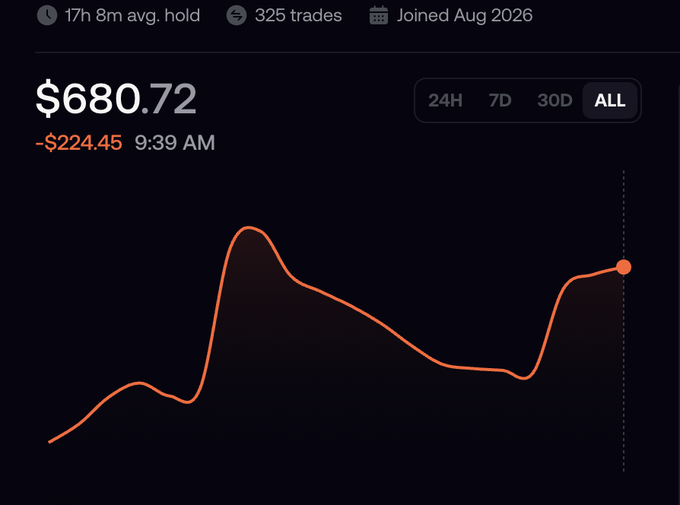Click the clock icon beside average hold time
The height and width of the screenshot is (505, 680).
point(47,16)
